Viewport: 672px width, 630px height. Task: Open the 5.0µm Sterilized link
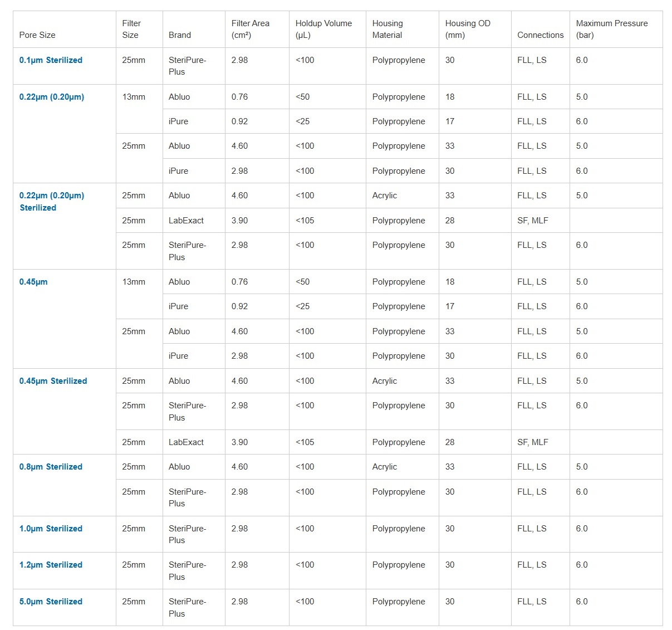click(51, 602)
